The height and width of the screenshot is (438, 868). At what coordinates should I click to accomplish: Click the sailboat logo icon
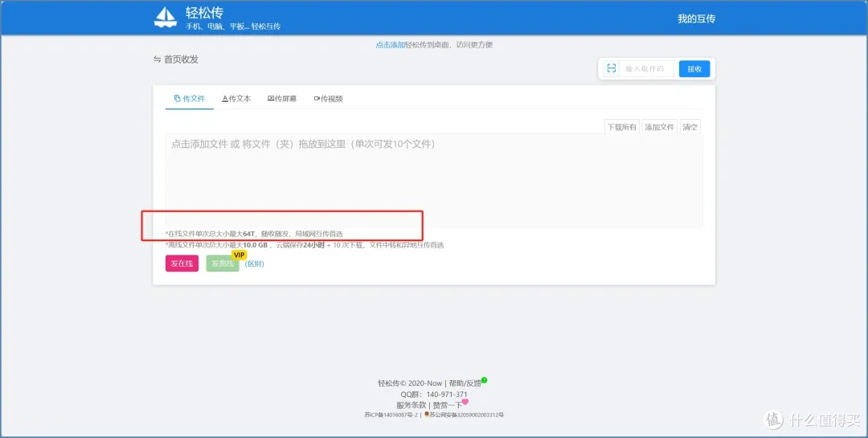tap(165, 18)
